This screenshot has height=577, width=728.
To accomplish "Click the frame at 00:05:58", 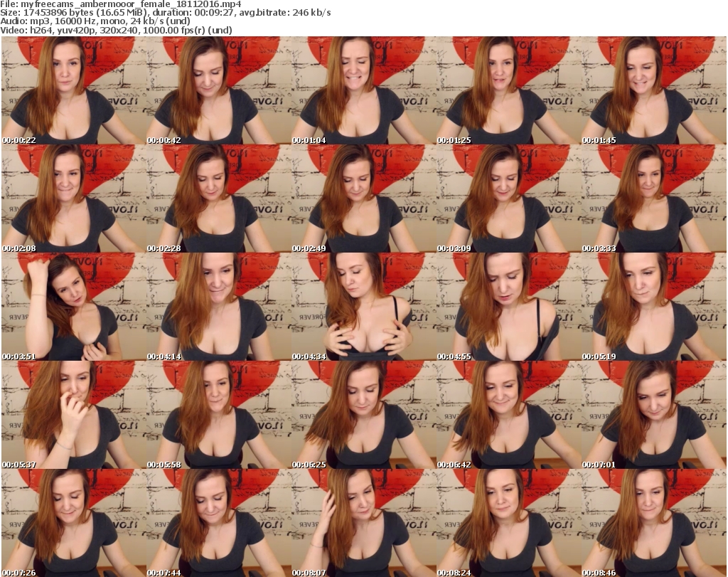I will [218, 415].
